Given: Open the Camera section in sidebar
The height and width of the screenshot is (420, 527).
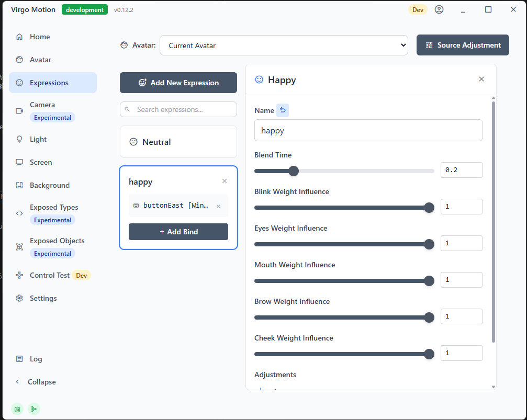Looking at the screenshot, I should click(42, 105).
